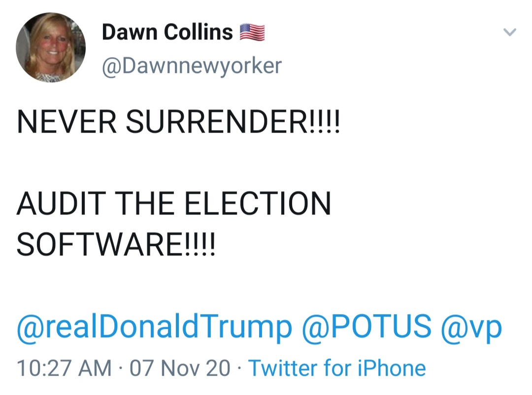The image size is (532, 395).
Task: Click the Twitter for iPhone source link
Action: coord(337,368)
